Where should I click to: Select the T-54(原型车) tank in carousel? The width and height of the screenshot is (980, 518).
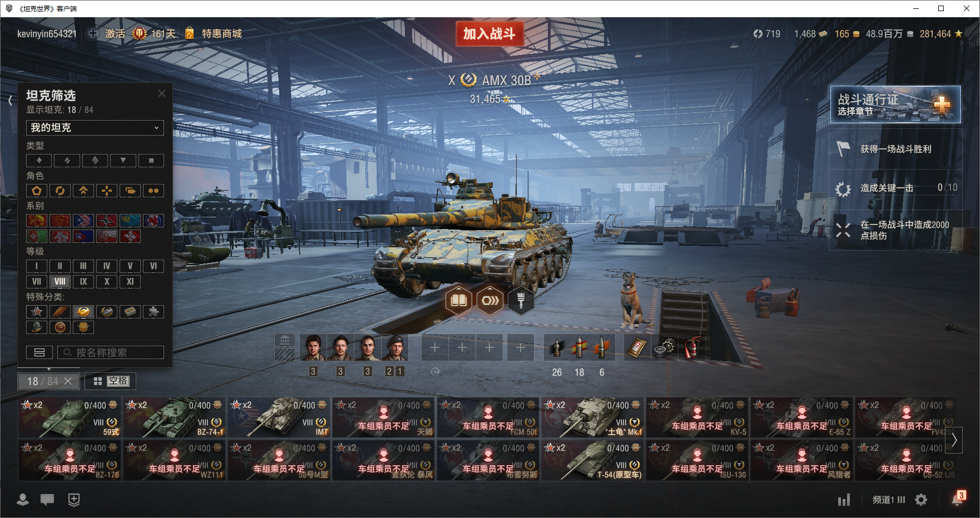click(593, 460)
